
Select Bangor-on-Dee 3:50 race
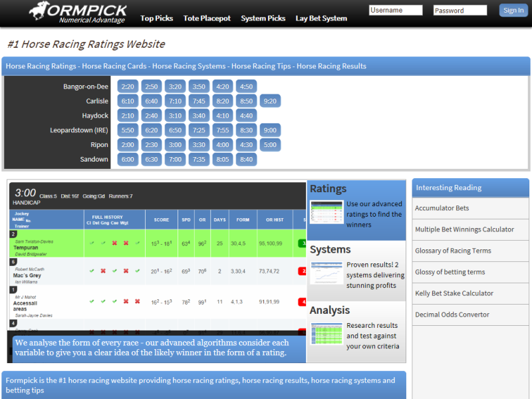[199, 86]
